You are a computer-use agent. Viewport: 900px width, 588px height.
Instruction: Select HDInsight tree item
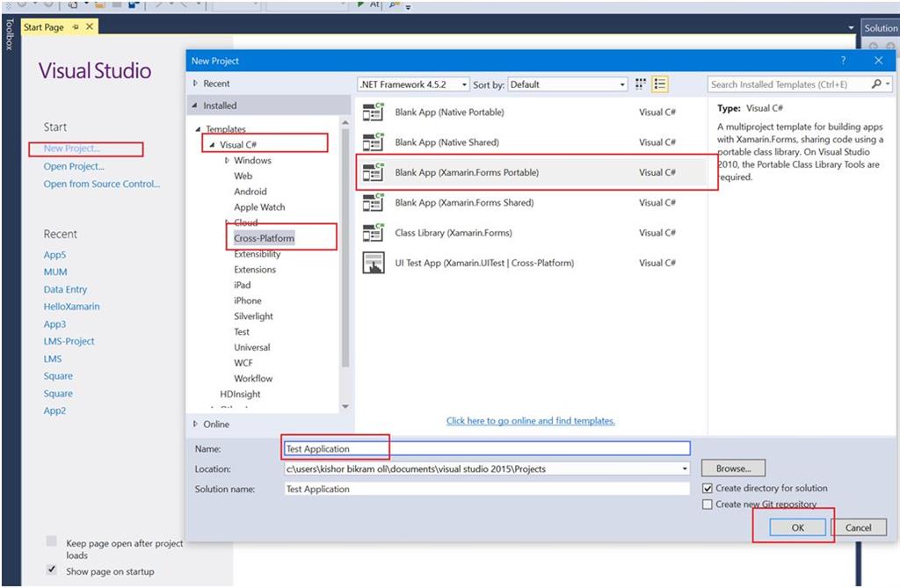coord(240,394)
